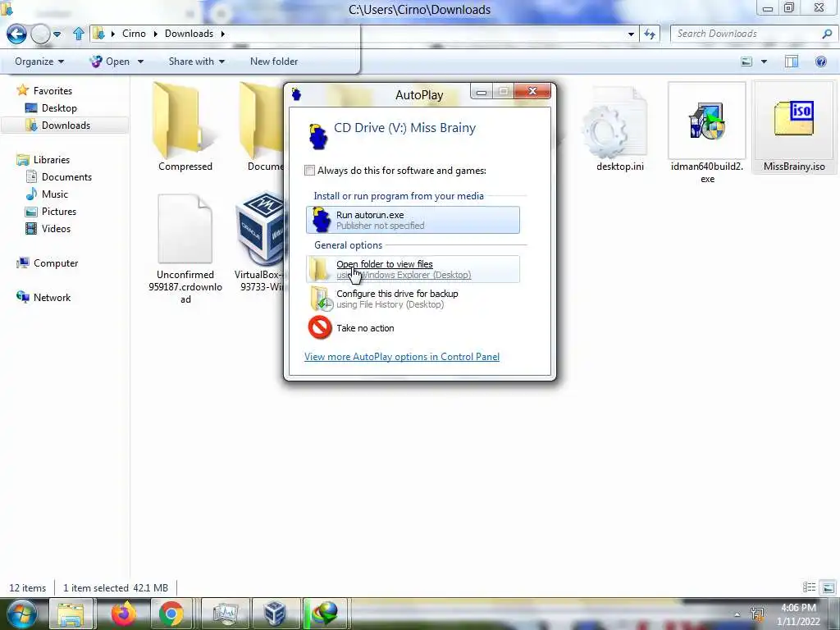Select the desktop.ini file

coord(620,129)
